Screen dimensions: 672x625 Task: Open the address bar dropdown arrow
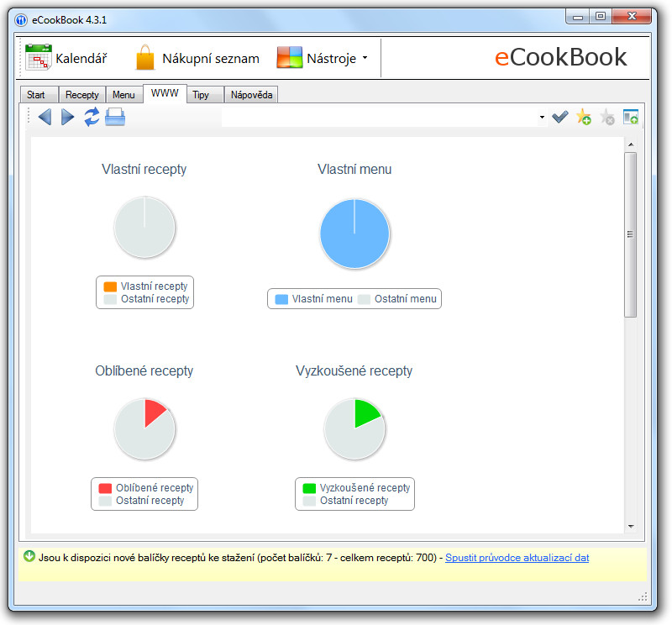pyautogui.click(x=542, y=117)
